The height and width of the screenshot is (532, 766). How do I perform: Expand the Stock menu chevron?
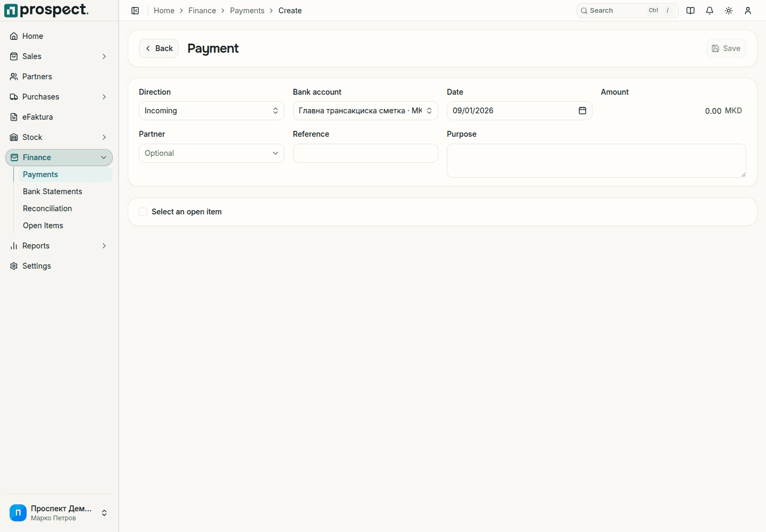pyautogui.click(x=104, y=137)
